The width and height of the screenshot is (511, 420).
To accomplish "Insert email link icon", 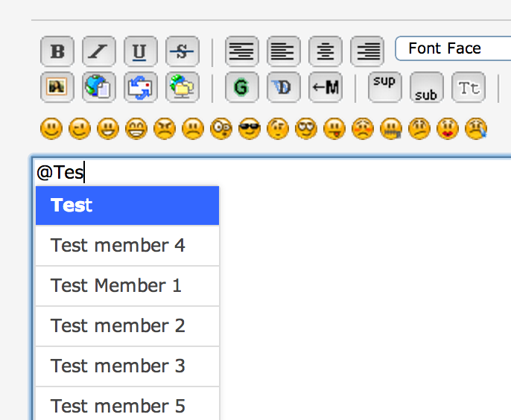I will [x=141, y=87].
